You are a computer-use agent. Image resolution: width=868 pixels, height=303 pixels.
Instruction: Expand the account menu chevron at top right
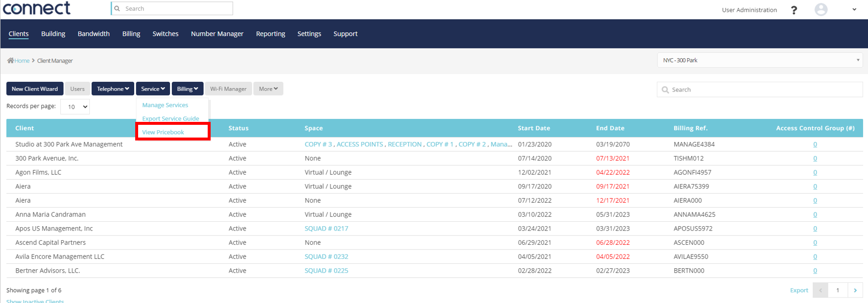(854, 9)
